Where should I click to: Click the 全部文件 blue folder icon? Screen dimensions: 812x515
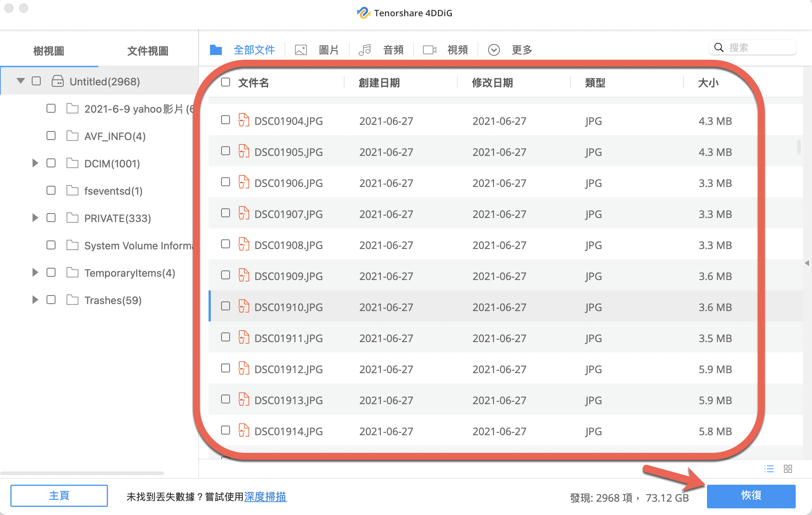click(216, 50)
